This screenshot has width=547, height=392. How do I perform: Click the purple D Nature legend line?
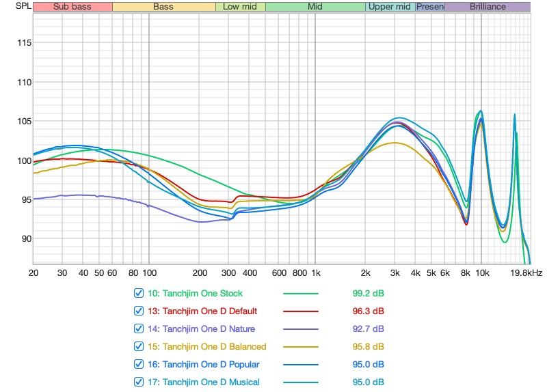pyautogui.click(x=301, y=329)
